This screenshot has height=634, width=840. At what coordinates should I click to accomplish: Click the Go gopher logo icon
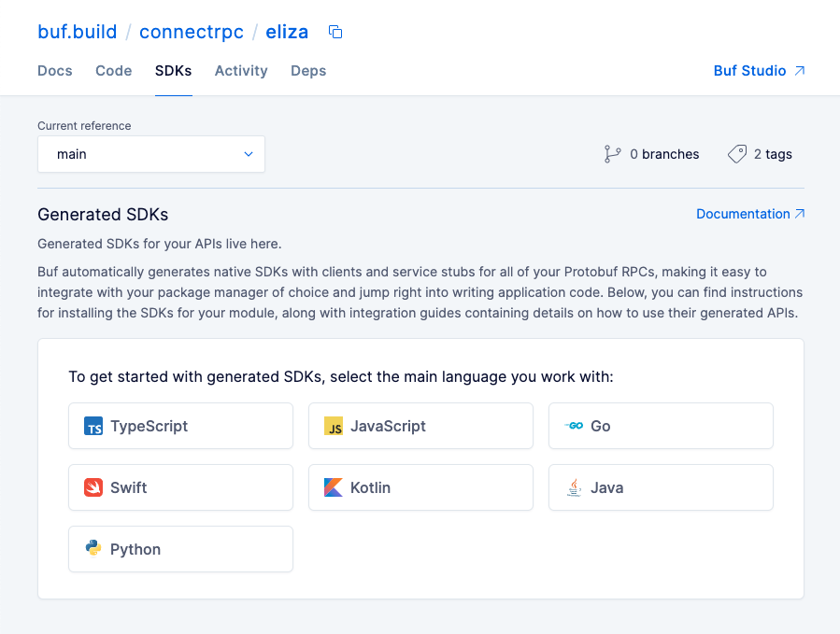pos(574,426)
